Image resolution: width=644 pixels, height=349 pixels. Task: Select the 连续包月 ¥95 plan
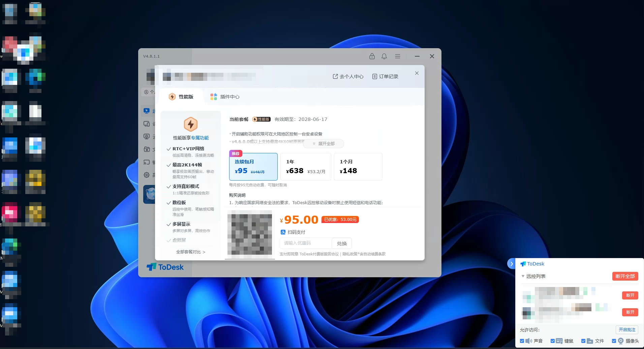(x=253, y=167)
